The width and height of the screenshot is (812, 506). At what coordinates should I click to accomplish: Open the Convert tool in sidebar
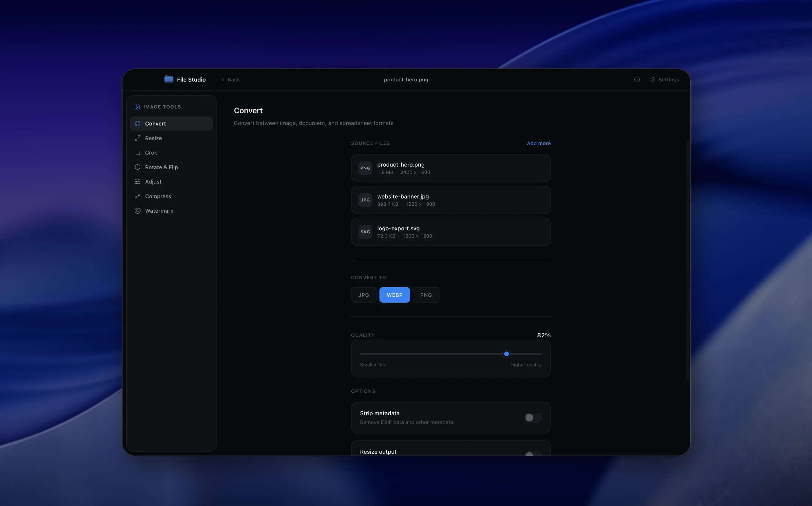(x=171, y=123)
